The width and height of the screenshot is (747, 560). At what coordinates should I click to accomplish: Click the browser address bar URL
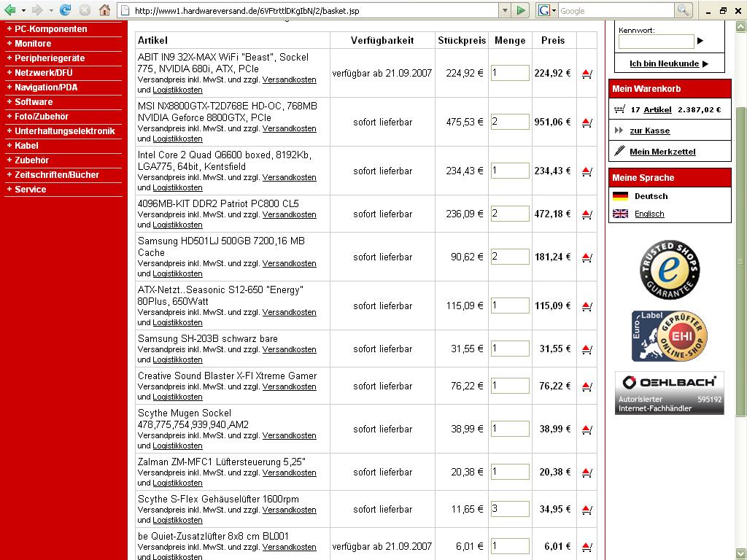[247, 10]
